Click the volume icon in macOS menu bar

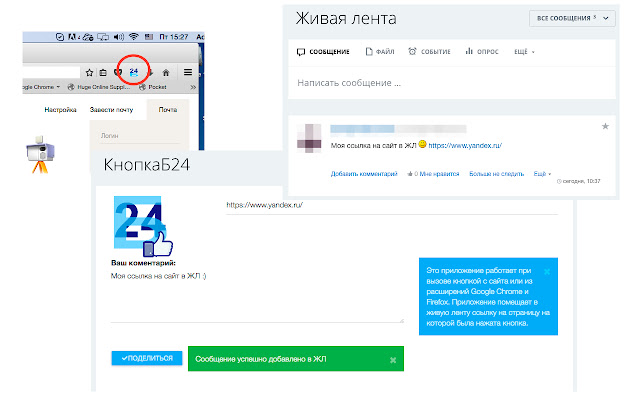pyautogui.click(x=119, y=37)
